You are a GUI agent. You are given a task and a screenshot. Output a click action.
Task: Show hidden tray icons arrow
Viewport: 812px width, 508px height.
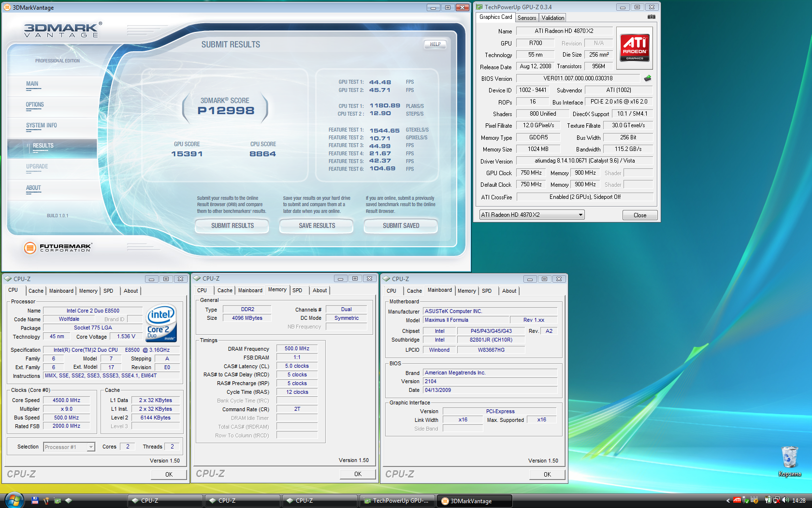tap(728, 501)
